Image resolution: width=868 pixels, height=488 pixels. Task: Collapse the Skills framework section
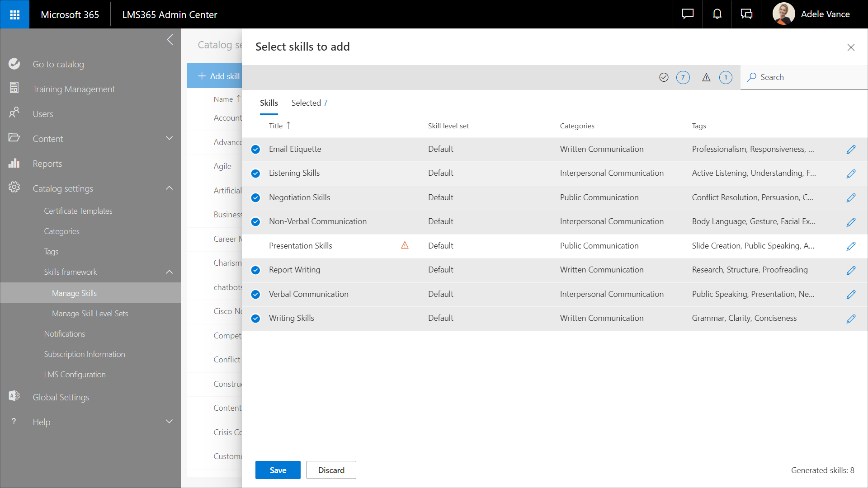coord(169,272)
